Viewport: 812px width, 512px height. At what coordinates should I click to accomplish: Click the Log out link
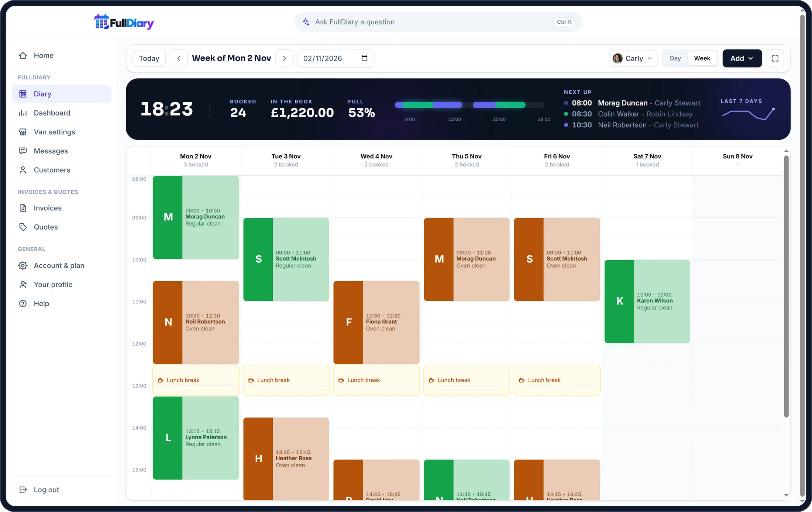[x=61, y=489]
